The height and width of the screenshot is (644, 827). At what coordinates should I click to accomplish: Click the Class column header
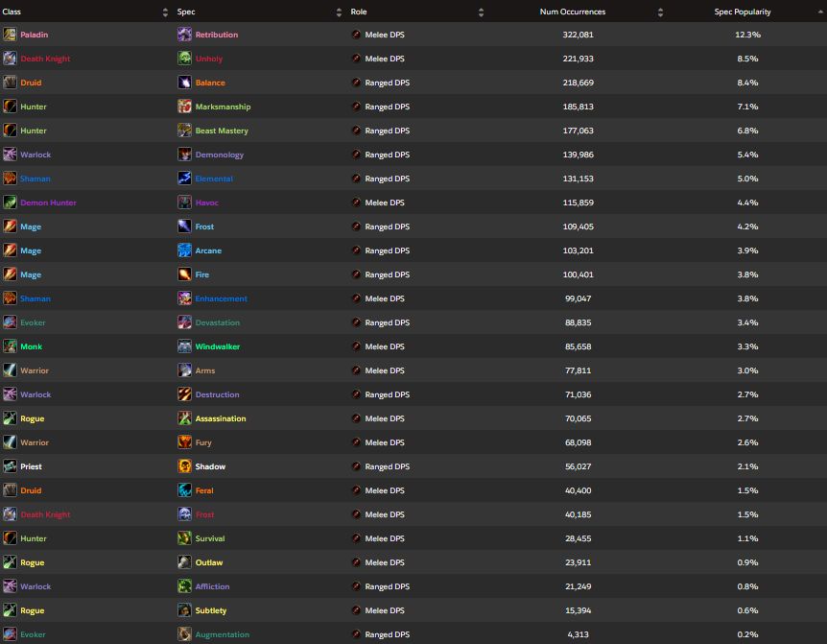tap(12, 12)
